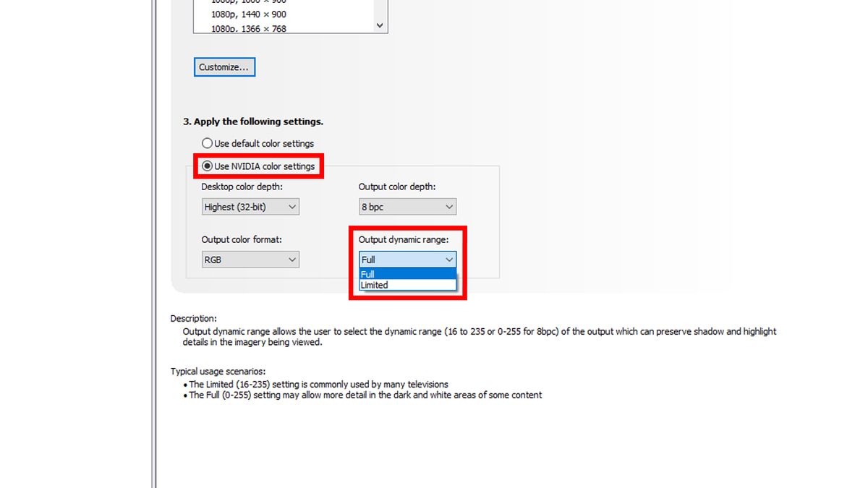The width and height of the screenshot is (868, 488).
Task: Click the Output dynamic range chevron arrow
Action: point(450,259)
